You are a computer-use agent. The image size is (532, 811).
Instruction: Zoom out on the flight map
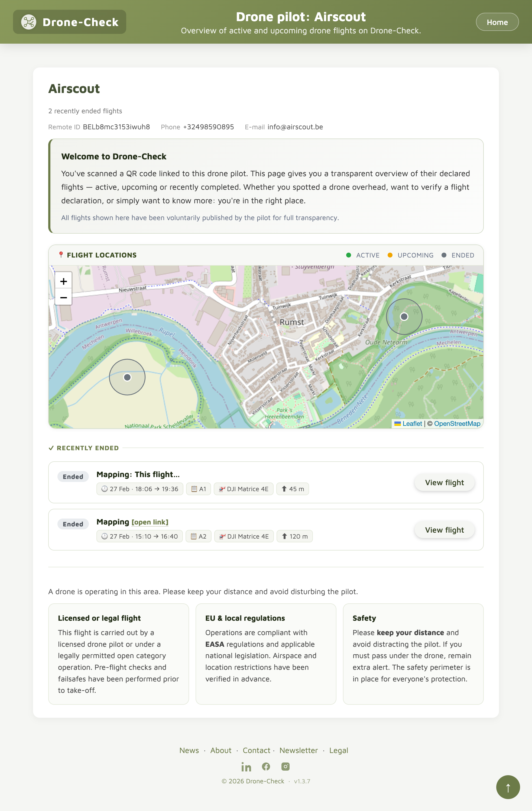click(x=63, y=297)
